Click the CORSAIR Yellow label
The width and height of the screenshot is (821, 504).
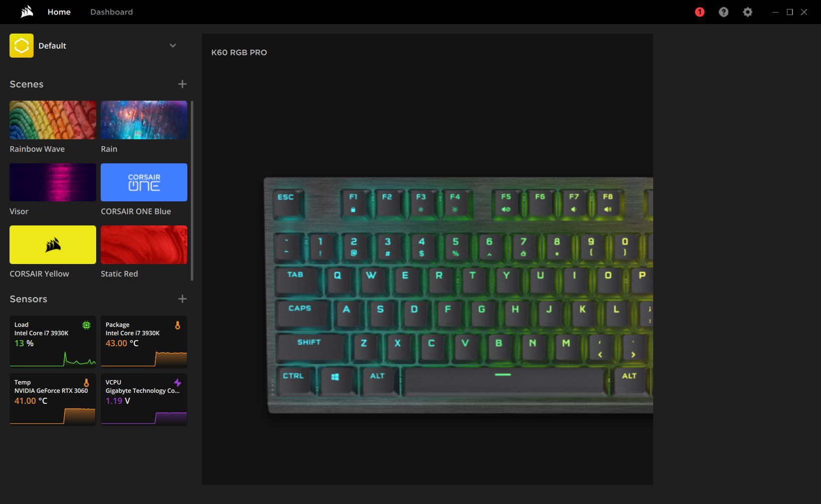tap(40, 274)
